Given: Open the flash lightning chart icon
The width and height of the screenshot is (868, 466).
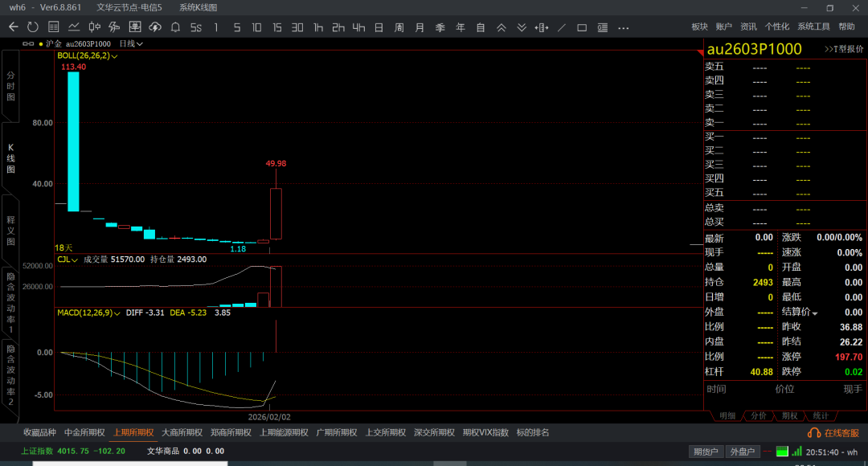Looking at the screenshot, I should tap(115, 27).
